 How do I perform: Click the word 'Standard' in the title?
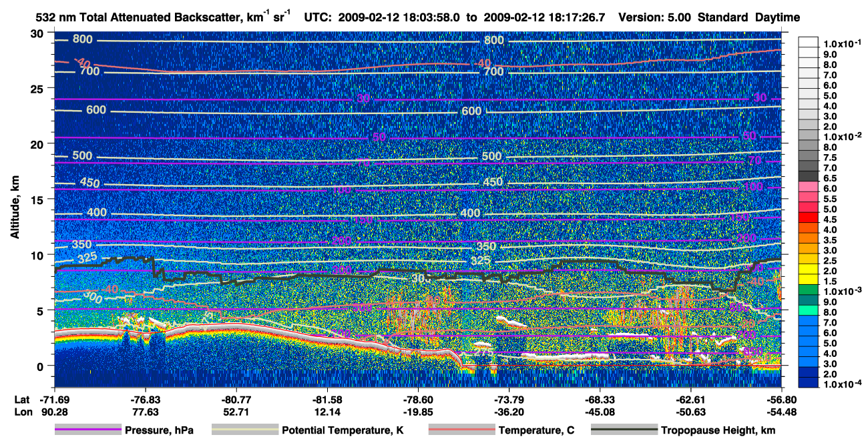(721, 17)
